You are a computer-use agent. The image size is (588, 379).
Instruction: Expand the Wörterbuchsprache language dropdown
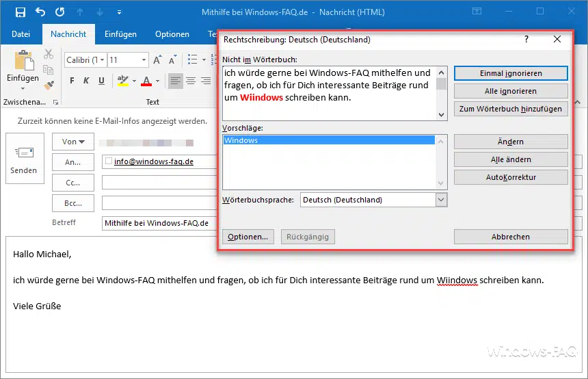click(441, 200)
